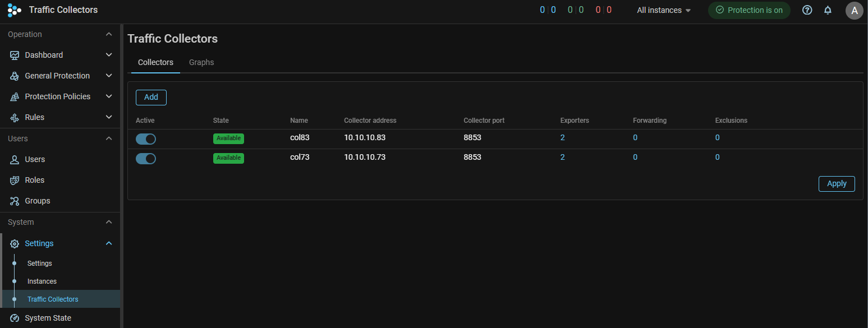Disable the col83 collector Active toggle

146,139
